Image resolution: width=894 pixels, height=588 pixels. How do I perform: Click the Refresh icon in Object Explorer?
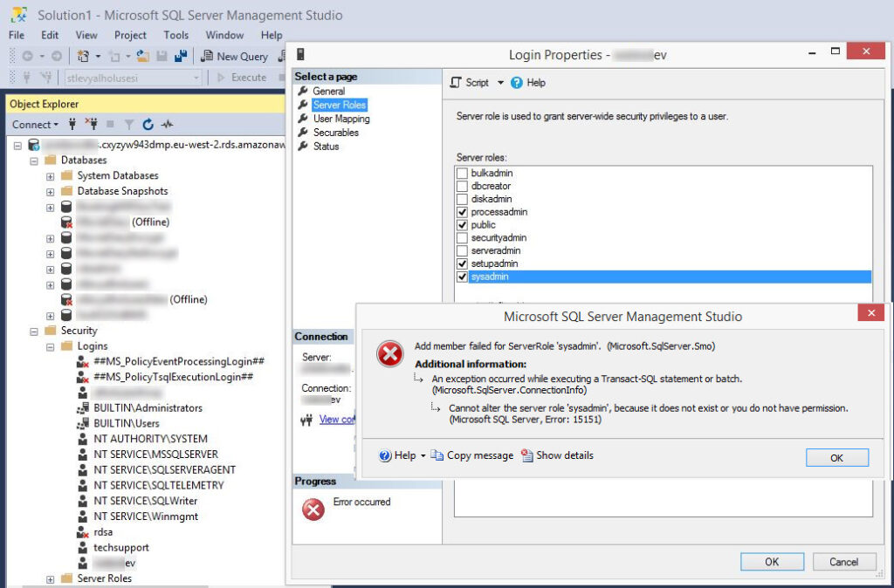(148, 124)
